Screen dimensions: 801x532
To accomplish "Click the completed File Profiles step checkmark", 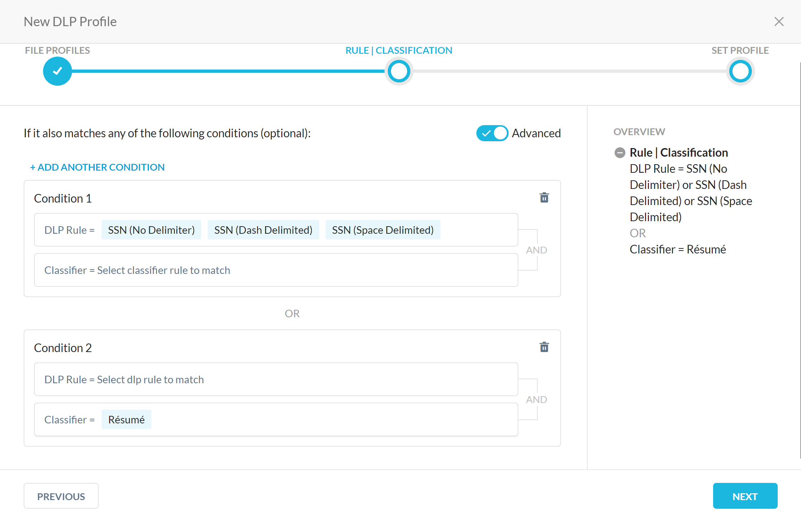I will tap(57, 71).
